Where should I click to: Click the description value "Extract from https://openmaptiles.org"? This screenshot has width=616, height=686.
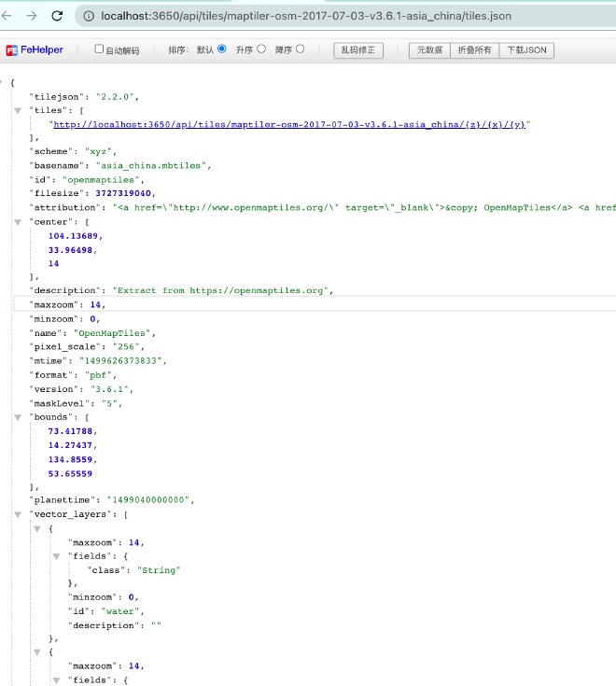click(x=220, y=290)
